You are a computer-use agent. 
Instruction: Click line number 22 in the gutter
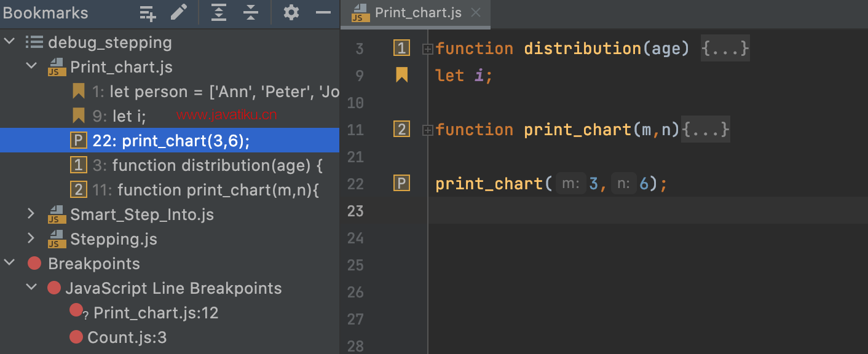pyautogui.click(x=356, y=184)
